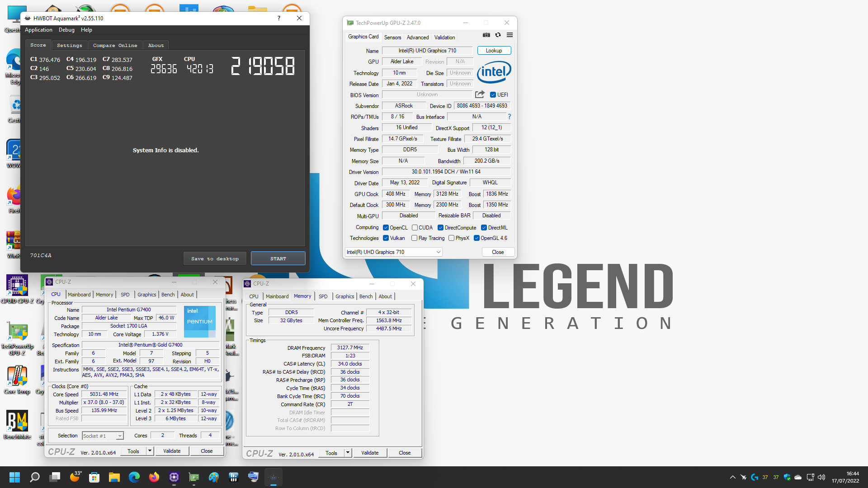This screenshot has height=488, width=868.
Task: Open Firefox from the taskbar
Action: pos(154,477)
